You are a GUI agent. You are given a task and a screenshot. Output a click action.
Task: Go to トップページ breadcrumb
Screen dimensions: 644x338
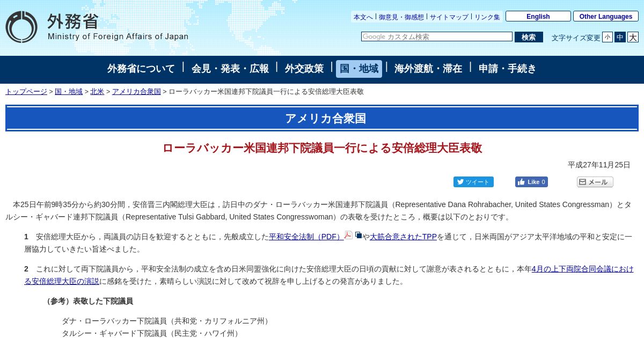26,92
